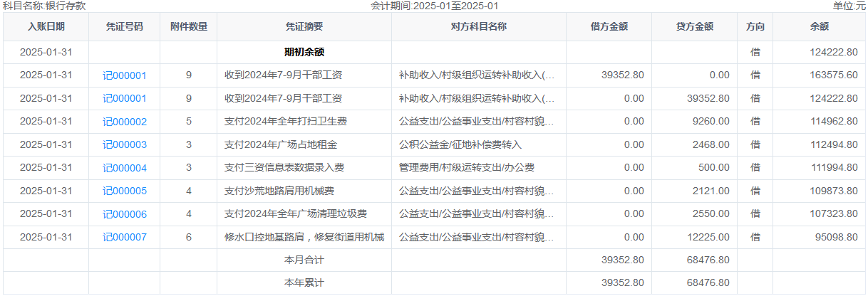Click the 凭证号码 column header
The width and height of the screenshot is (868, 296).
coord(125,27)
